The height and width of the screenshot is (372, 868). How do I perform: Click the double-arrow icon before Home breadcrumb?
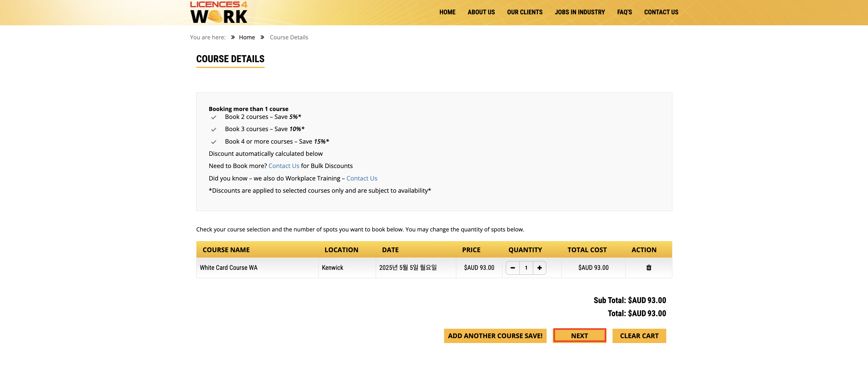pyautogui.click(x=233, y=38)
